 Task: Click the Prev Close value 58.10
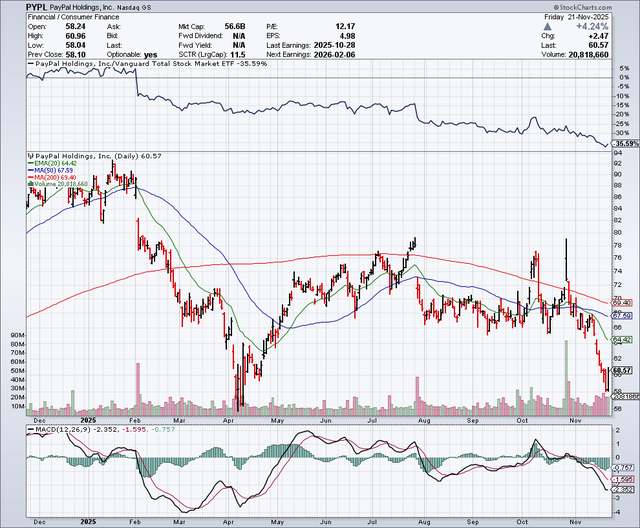click(76, 55)
